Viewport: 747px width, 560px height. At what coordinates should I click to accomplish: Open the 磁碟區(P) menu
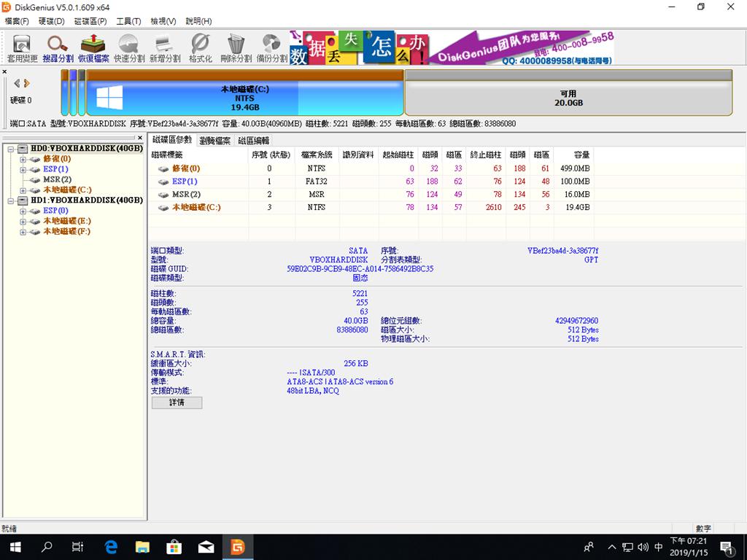click(90, 21)
